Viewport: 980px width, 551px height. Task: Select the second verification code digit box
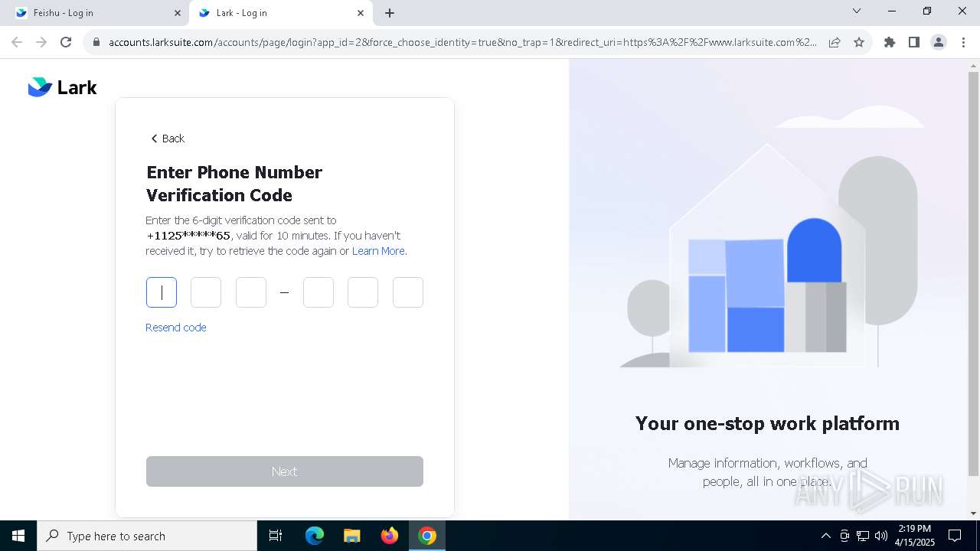(206, 292)
